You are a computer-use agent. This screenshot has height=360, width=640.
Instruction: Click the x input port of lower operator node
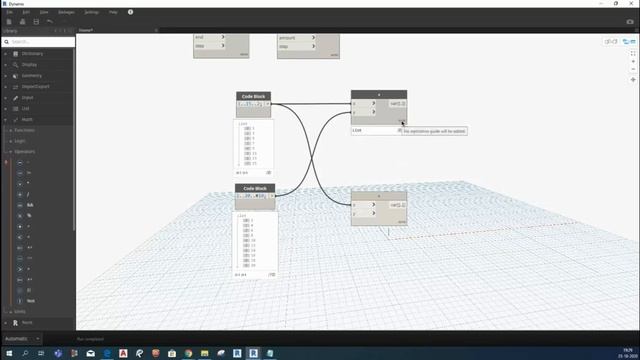[x=364, y=204]
